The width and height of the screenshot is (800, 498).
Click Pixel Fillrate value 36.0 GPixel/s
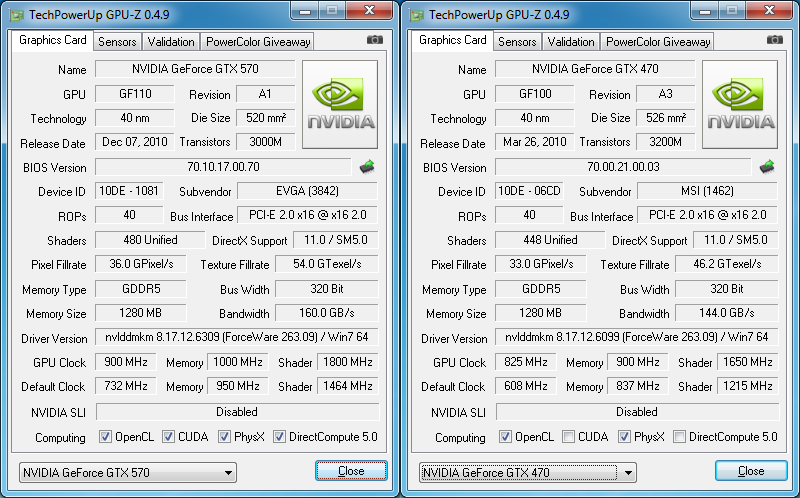point(141,264)
